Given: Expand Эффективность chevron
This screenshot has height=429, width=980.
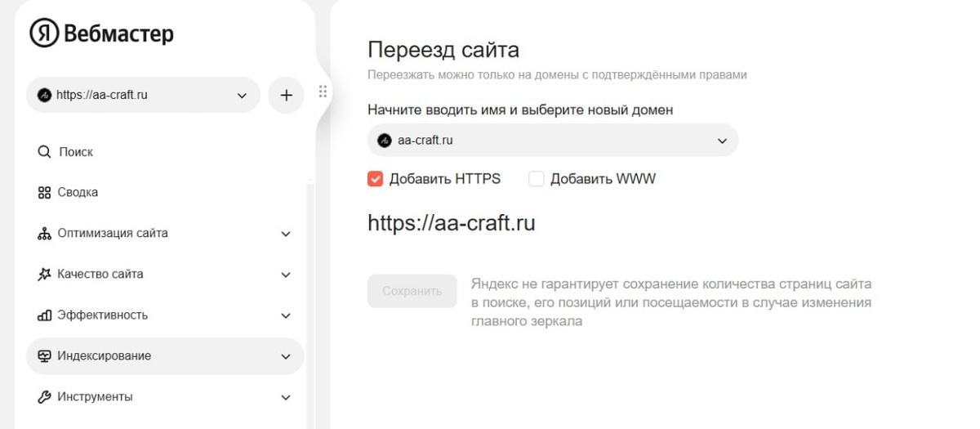Looking at the screenshot, I should 286,315.
